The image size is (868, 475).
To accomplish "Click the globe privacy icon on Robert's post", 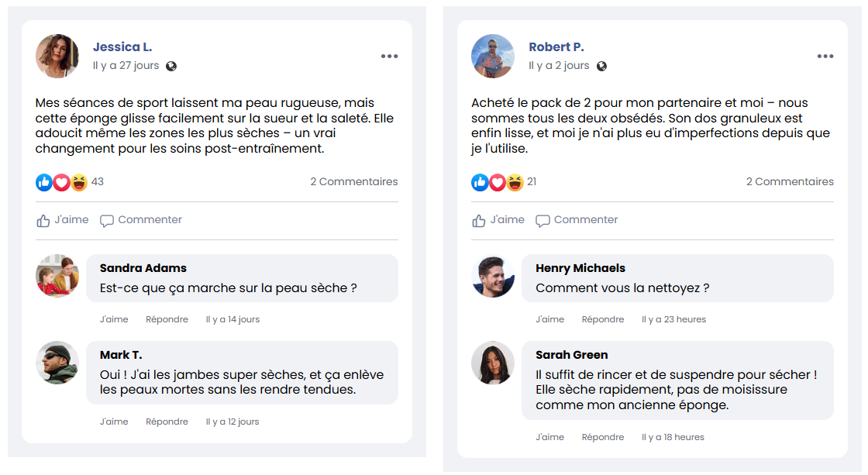I will [x=601, y=66].
